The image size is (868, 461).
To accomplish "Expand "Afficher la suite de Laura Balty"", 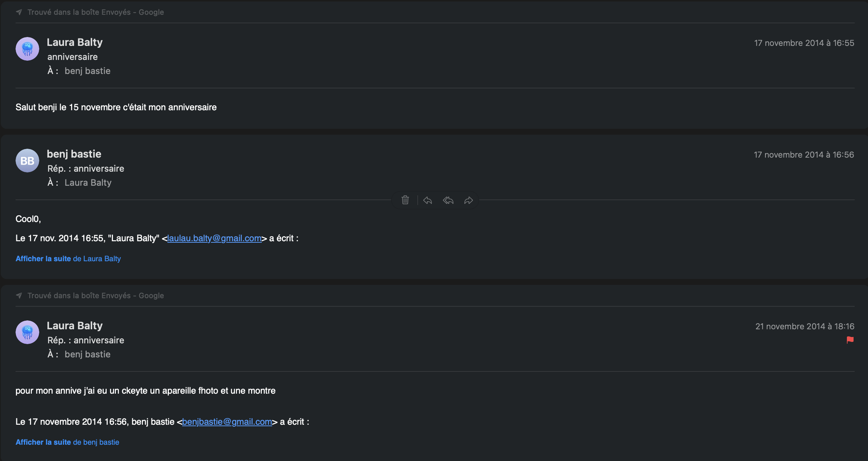I will point(68,259).
